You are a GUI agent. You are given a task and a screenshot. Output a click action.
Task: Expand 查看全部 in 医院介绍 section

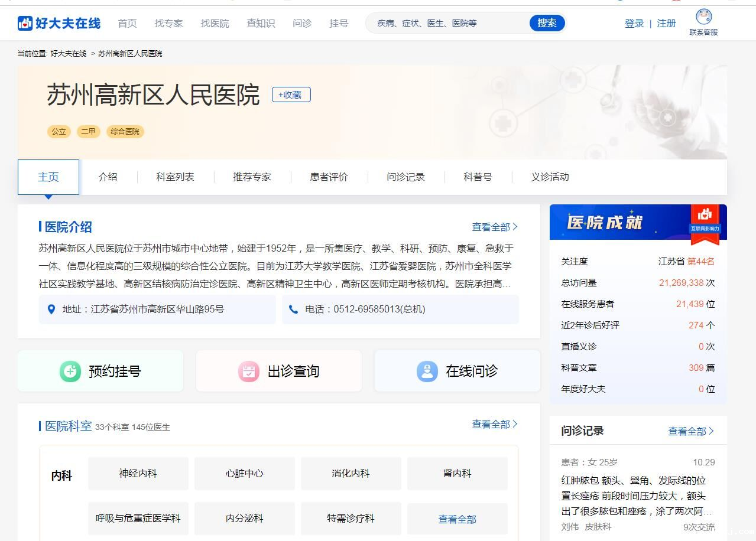494,227
